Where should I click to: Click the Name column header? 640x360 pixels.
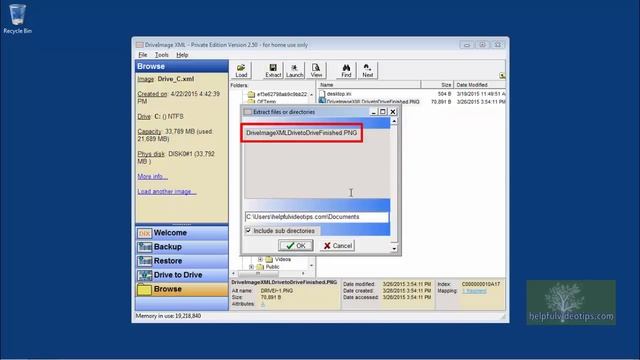[x=369, y=85]
